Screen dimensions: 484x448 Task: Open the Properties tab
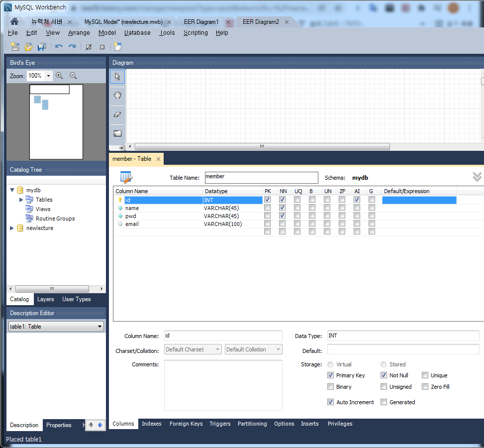(x=59, y=425)
